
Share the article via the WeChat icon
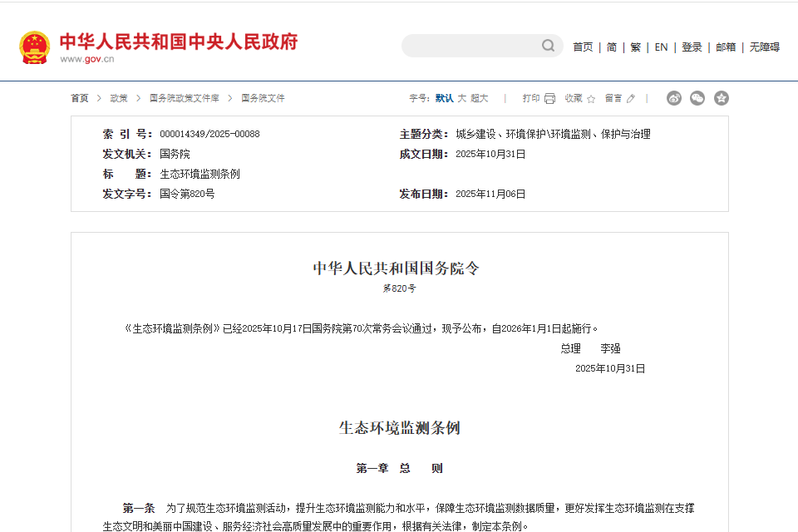[x=697, y=97]
